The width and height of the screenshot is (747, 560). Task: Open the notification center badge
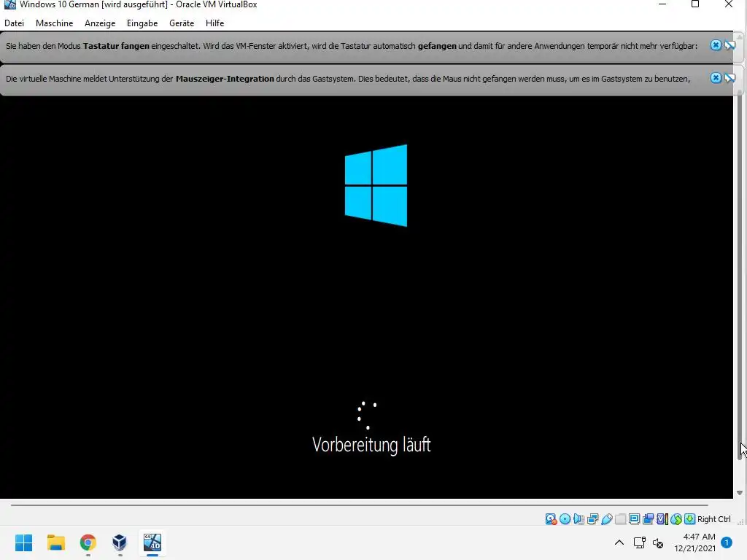[727, 542]
